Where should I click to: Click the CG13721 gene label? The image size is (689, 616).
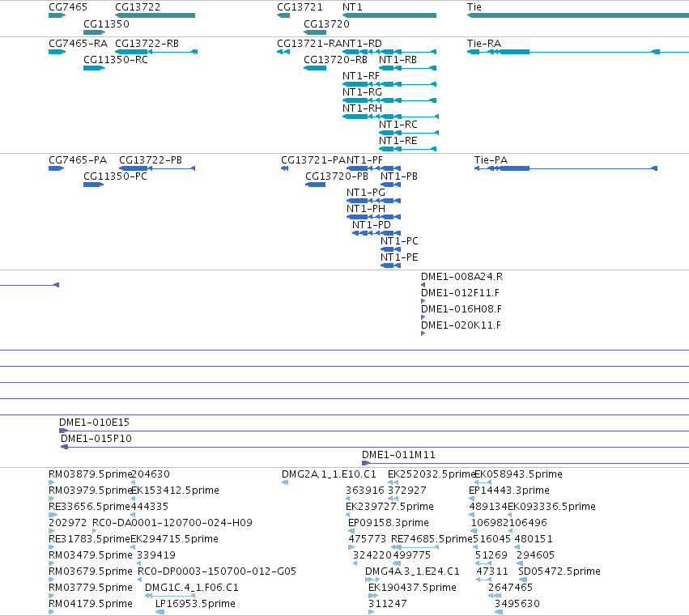pyautogui.click(x=300, y=7)
